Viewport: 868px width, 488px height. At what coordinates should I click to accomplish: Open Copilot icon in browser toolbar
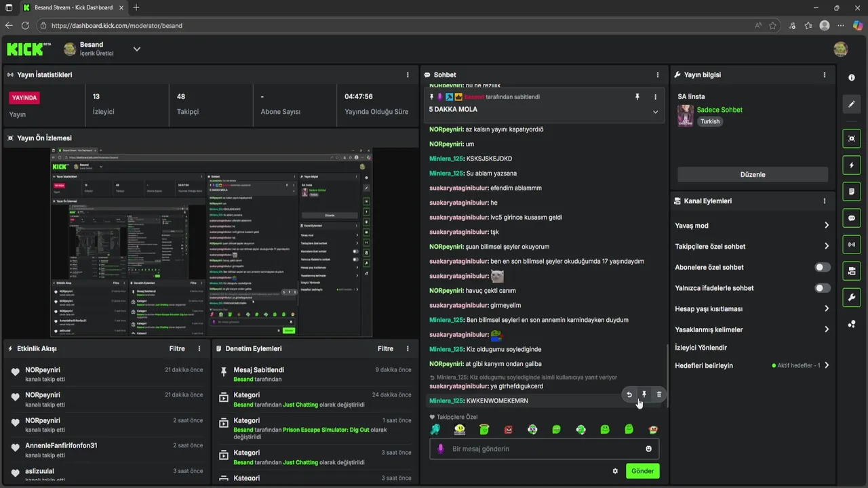click(857, 26)
